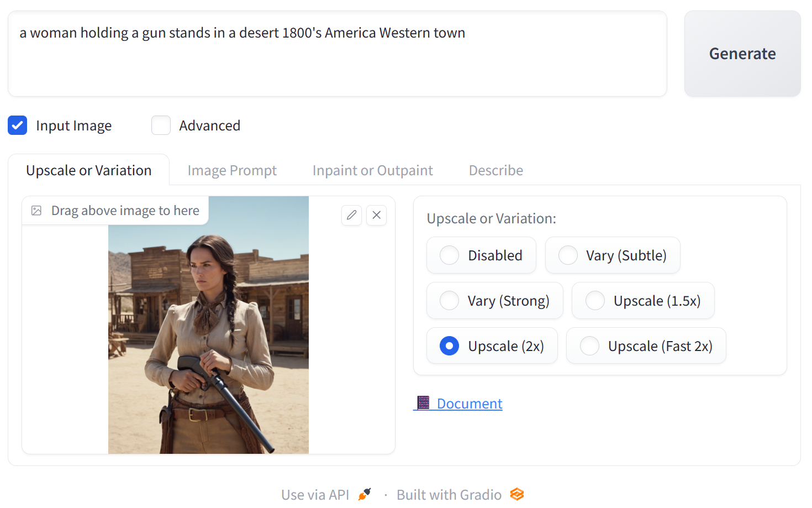Image resolution: width=812 pixels, height=508 pixels.
Task: Click the Use via API link
Action: click(326, 494)
